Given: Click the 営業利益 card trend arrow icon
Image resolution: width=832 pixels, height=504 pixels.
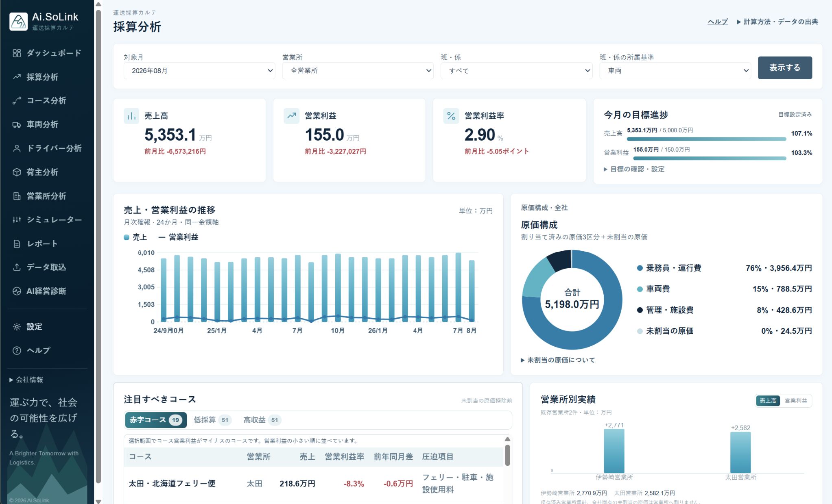Looking at the screenshot, I should 291,116.
